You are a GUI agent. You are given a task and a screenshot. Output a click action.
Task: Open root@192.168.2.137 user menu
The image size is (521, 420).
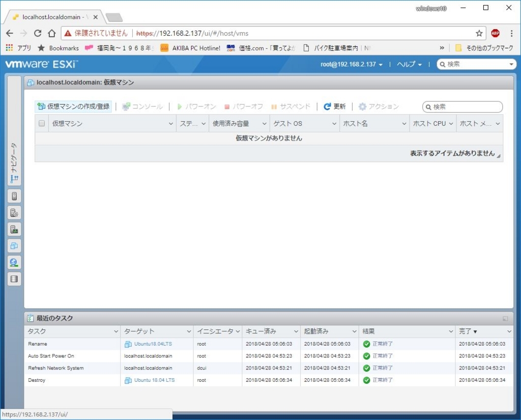point(351,64)
